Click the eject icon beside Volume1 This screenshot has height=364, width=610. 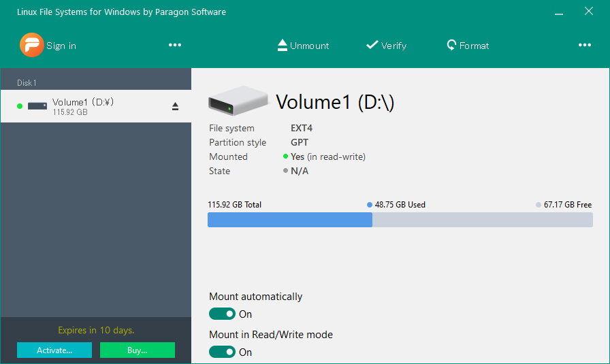[x=175, y=106]
